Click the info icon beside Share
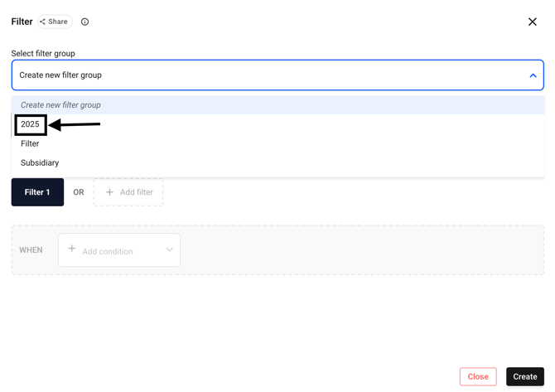This screenshot has height=392, width=555. 84,22
